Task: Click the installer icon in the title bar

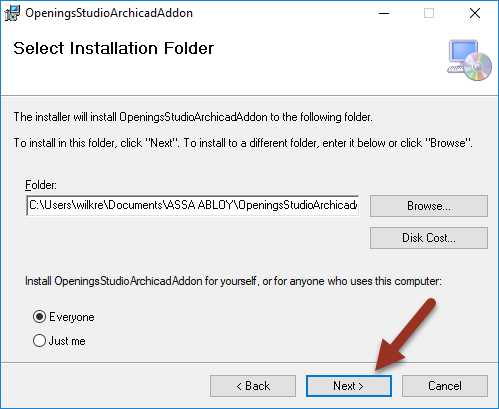Action: coord(12,13)
